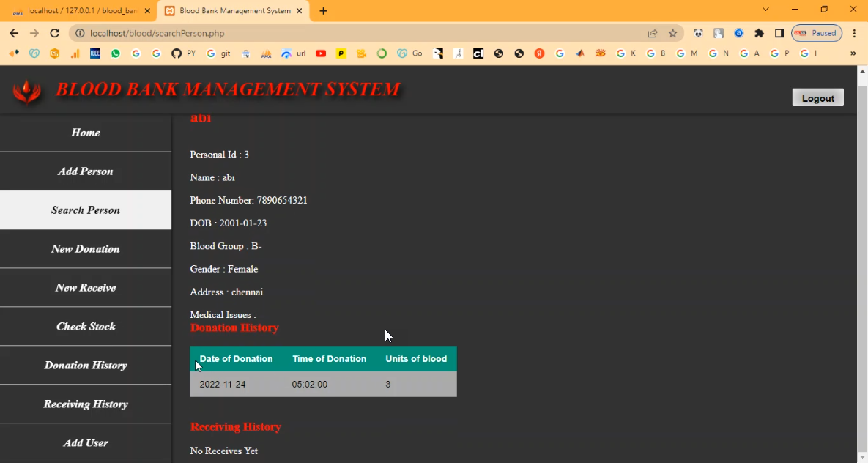Click the share page icon in address bar
The image size is (868, 463).
[652, 33]
